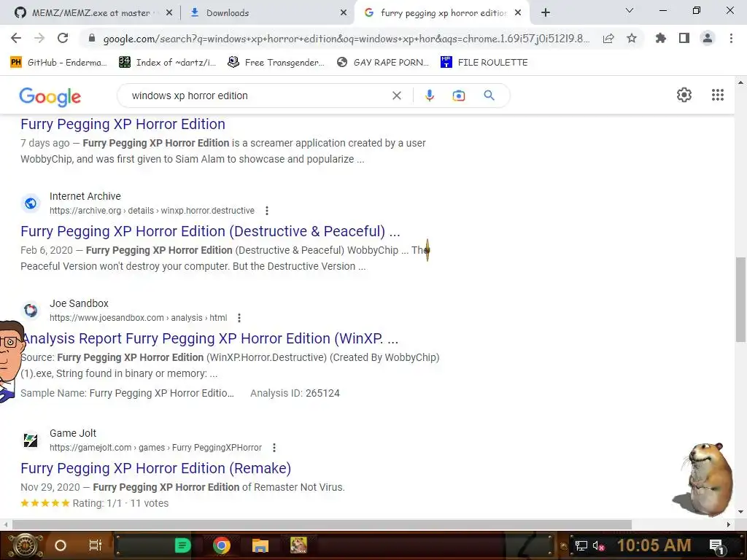747x560 pixels.
Task: Open the Index of ~dartz bookmark
Action: point(168,63)
